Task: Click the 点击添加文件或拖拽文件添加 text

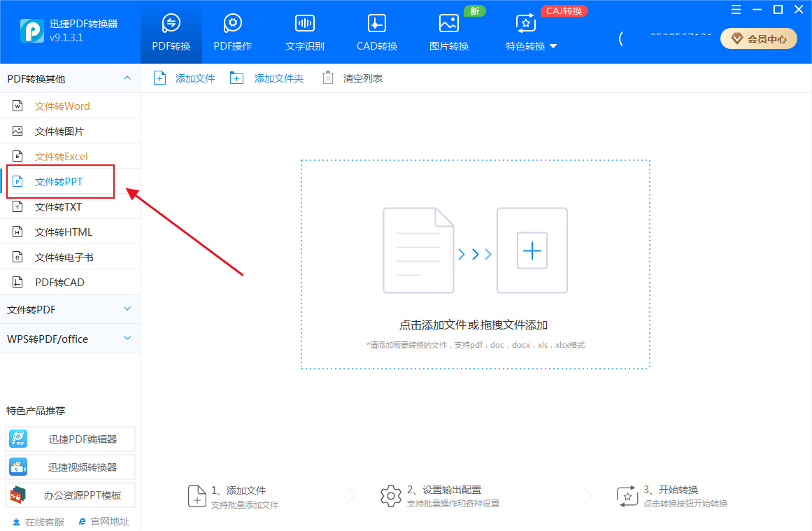Action: click(473, 325)
